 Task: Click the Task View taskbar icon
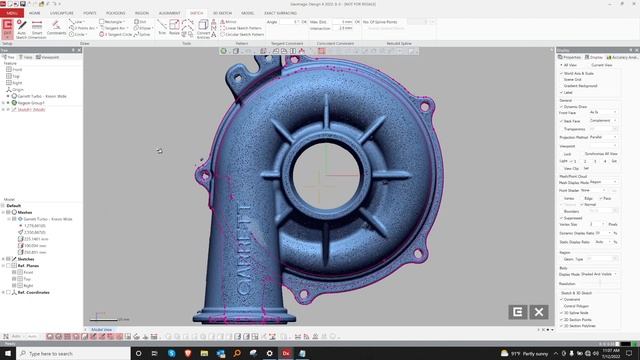tap(155, 353)
